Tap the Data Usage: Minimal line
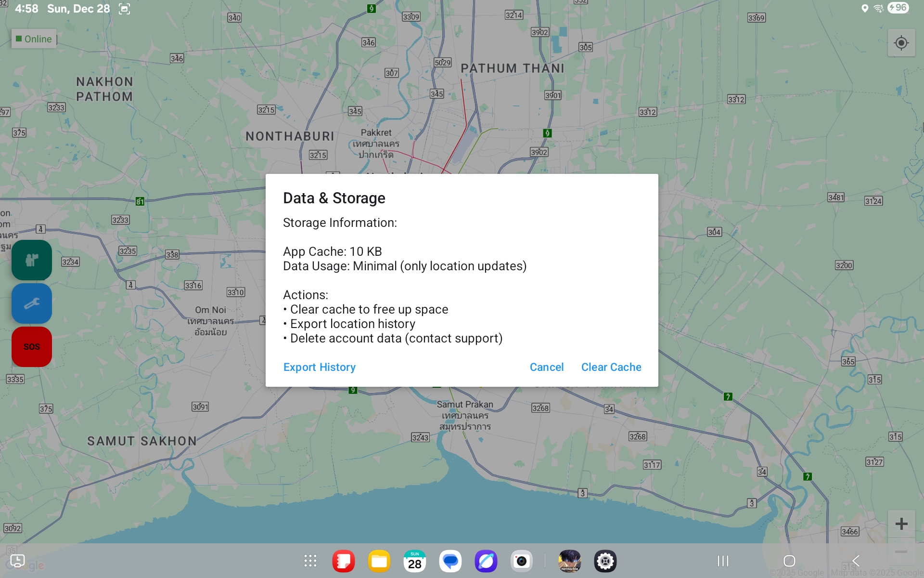The height and width of the screenshot is (578, 924). coord(405,266)
